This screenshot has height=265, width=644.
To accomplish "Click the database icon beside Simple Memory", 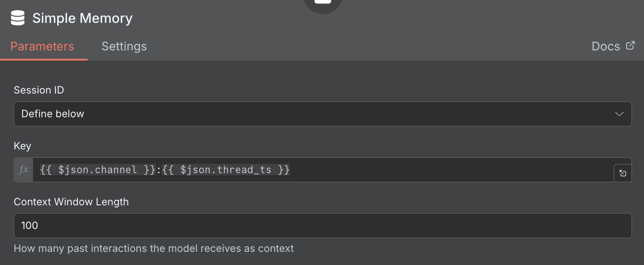I will pos(18,19).
